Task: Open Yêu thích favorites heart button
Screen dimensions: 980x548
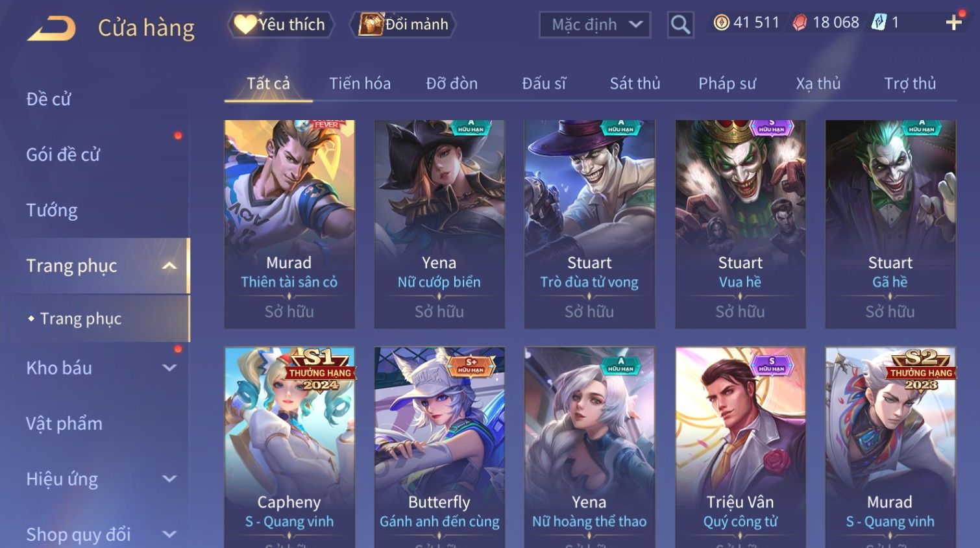Action: [x=280, y=25]
